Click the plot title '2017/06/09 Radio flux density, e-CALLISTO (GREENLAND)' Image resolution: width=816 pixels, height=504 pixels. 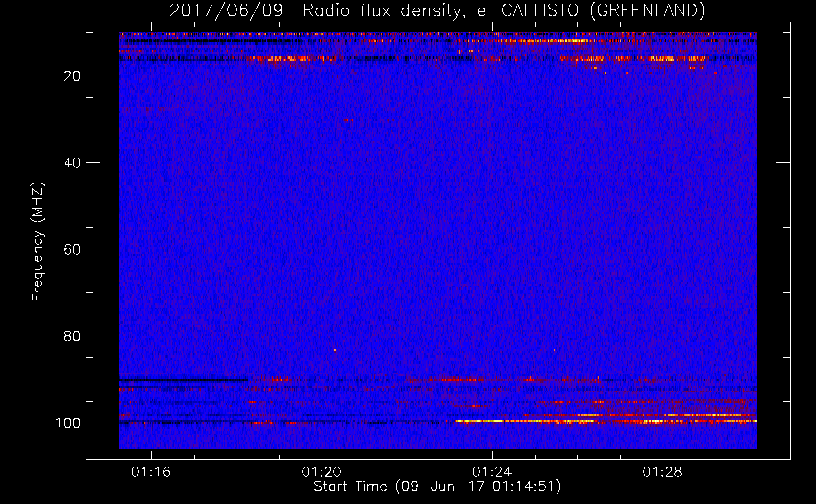point(437,10)
